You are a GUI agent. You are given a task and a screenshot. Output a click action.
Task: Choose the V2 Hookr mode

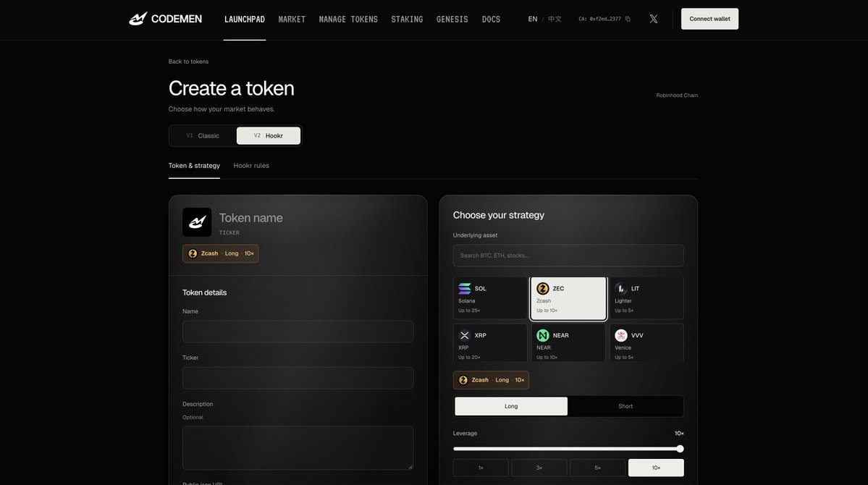(269, 135)
